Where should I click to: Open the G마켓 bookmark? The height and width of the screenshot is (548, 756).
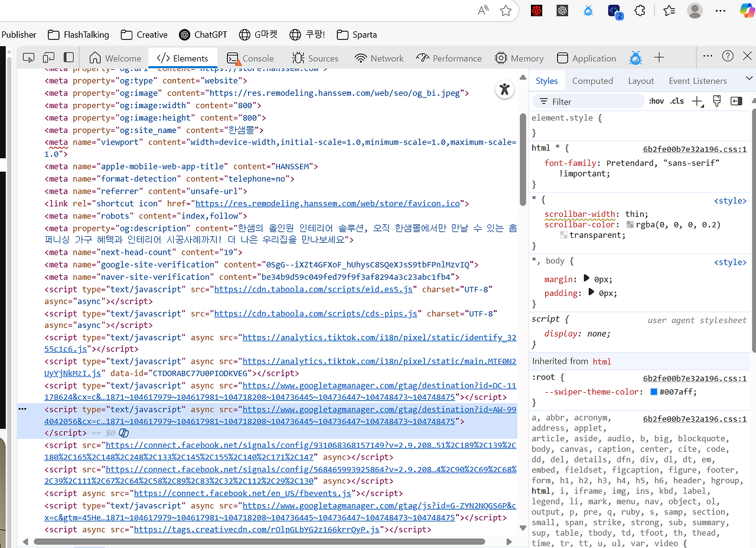pos(258,34)
